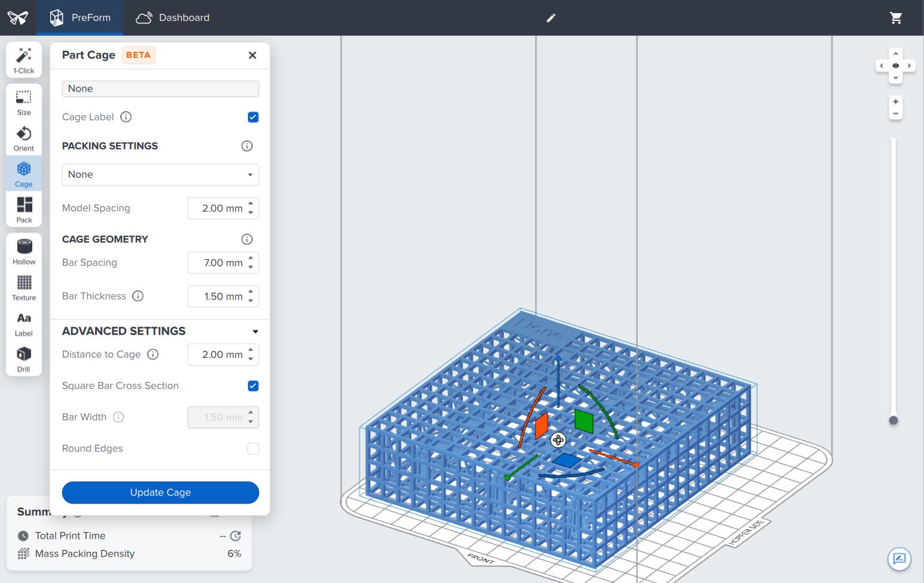Rotate view up with the top arrow
924x583 pixels.
pyautogui.click(x=895, y=54)
